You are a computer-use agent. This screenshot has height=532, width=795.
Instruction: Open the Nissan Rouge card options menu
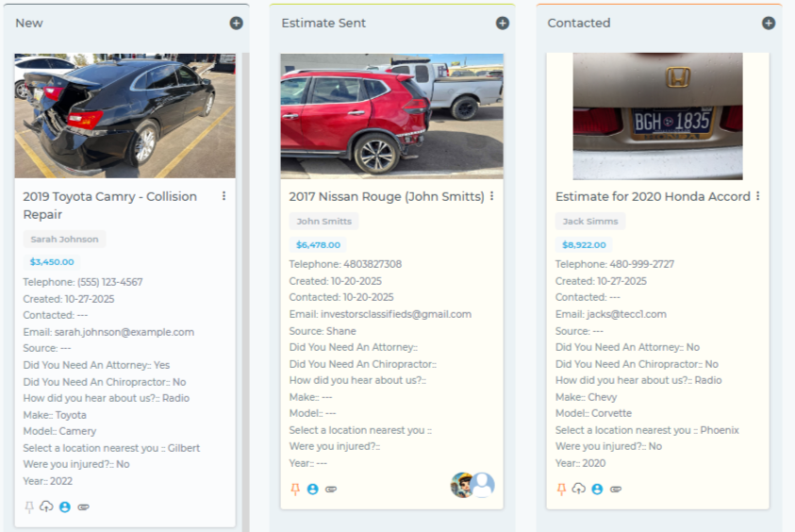491,196
